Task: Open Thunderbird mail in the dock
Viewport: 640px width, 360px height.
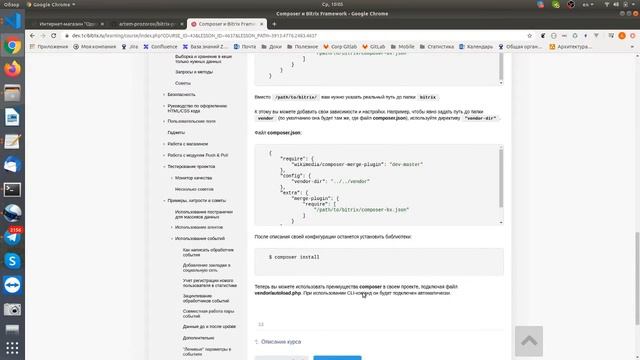Action: pos(12,165)
